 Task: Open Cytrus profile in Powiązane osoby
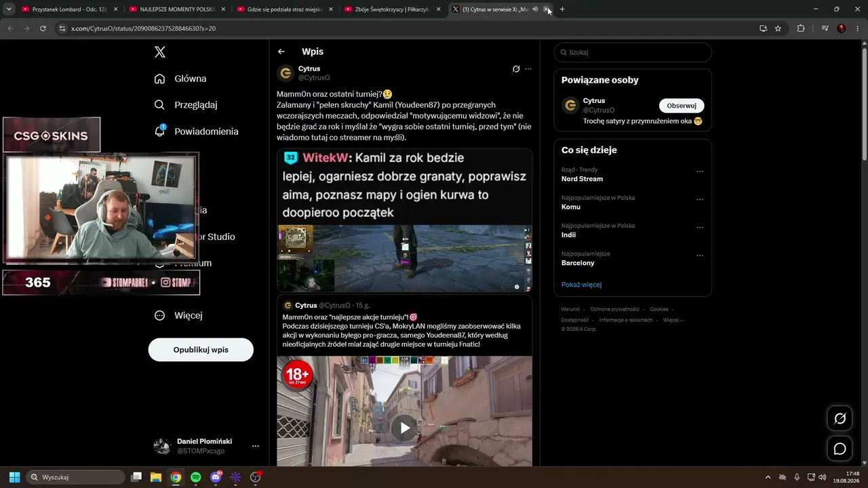(594, 101)
